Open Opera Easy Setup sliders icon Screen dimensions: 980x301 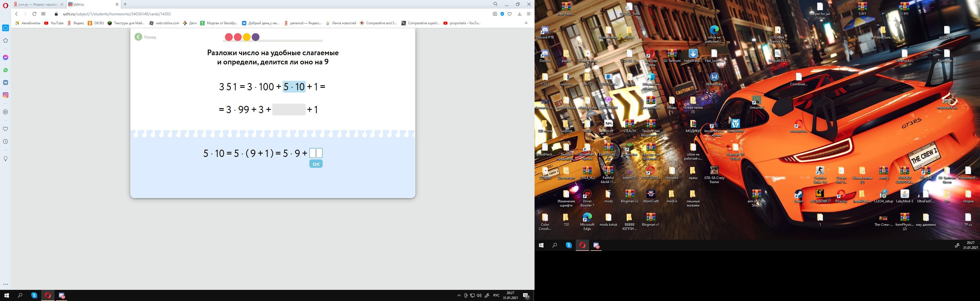(528, 14)
